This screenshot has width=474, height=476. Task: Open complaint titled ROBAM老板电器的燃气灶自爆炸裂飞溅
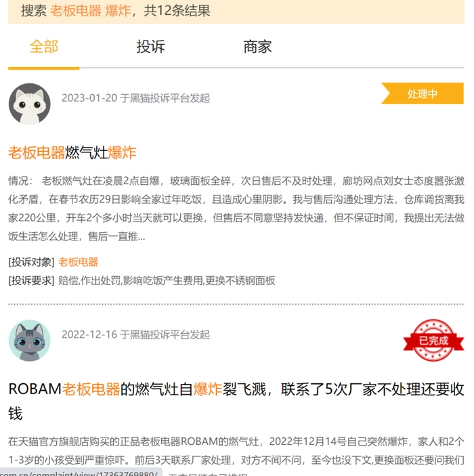(236, 401)
